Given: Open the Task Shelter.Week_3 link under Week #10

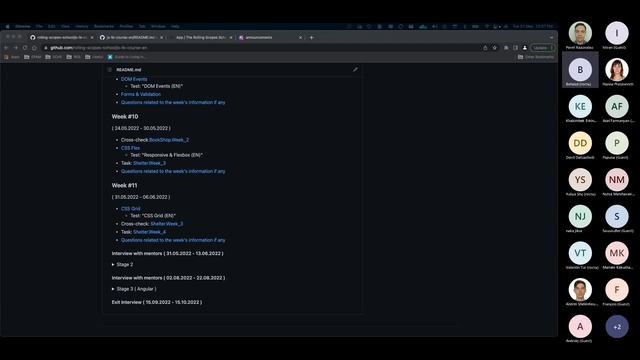Looking at the screenshot, I should click(x=149, y=163).
